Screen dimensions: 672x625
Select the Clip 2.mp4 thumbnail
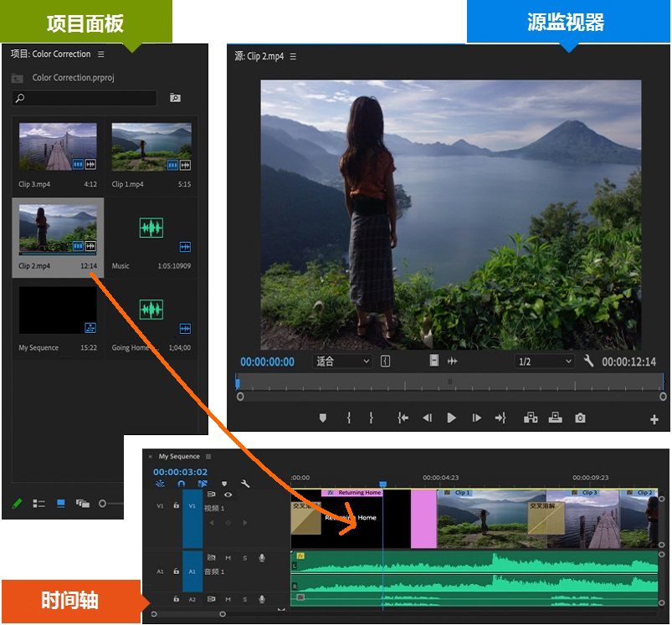click(58, 228)
